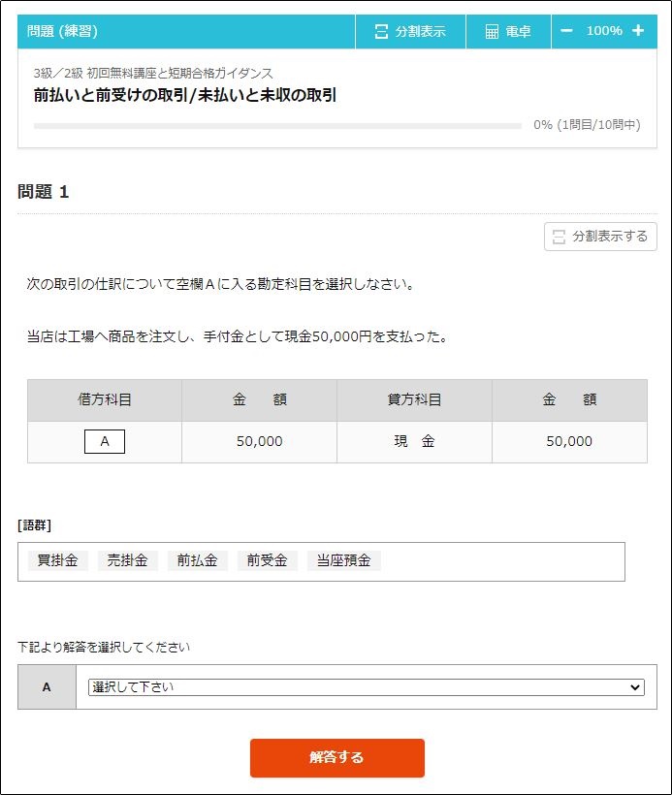
Task: Select 売掛金 in the word group
Action: coord(128,560)
